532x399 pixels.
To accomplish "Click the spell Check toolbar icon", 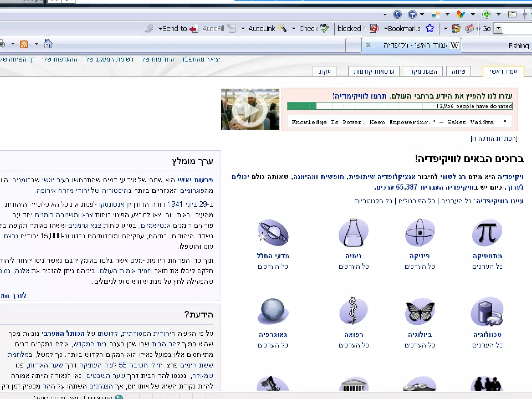I will [x=324, y=28].
